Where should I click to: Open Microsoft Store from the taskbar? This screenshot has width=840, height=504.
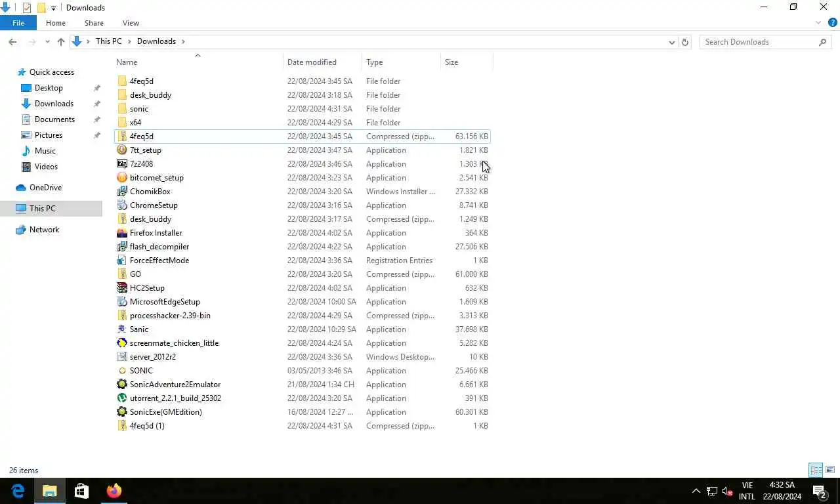point(81,491)
